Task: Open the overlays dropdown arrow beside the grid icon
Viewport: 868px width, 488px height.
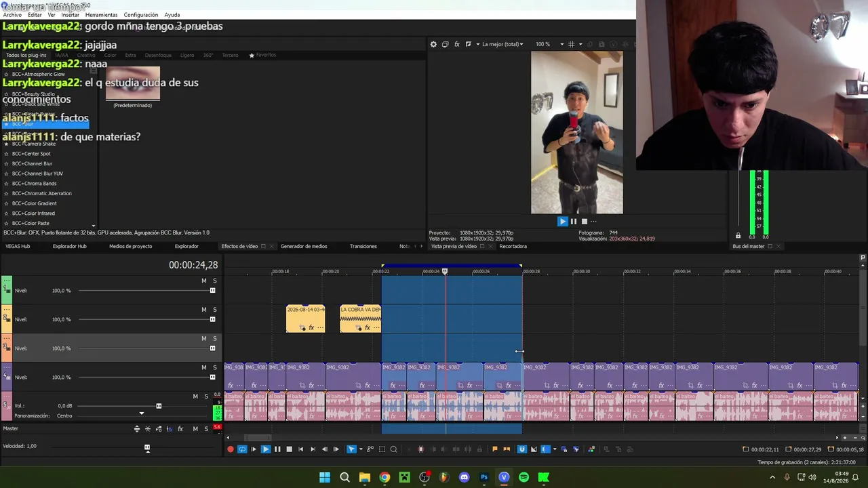Action: point(580,44)
